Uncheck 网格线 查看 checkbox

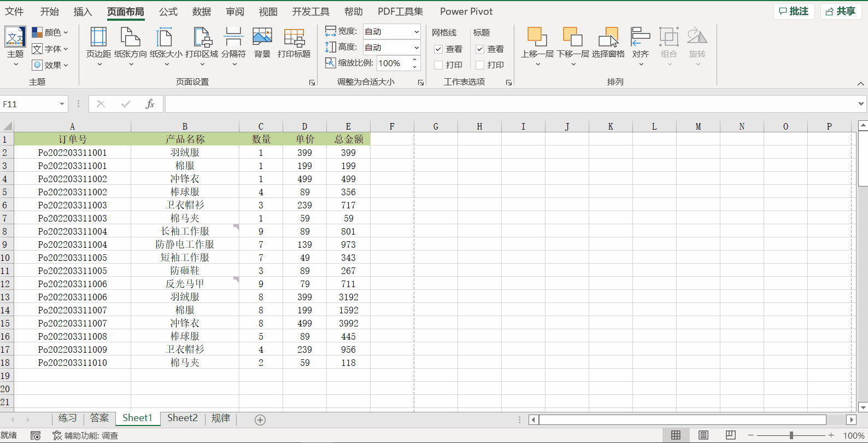point(438,49)
